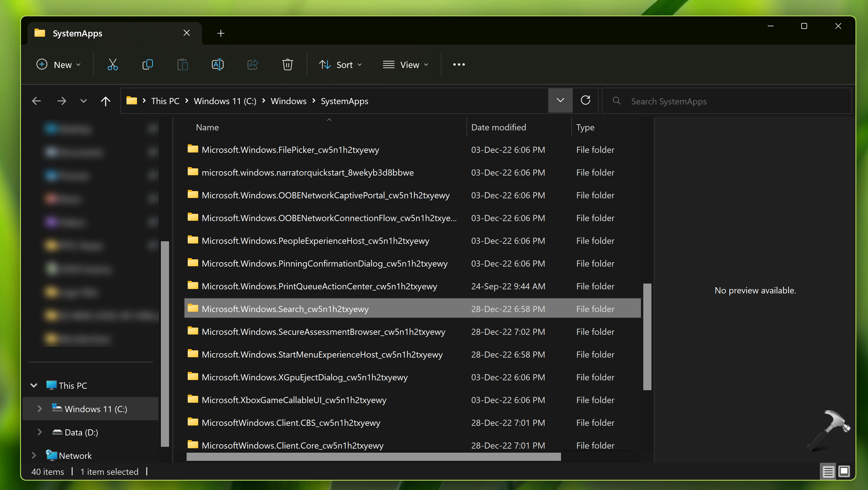Refresh the SystemApps folder view

click(586, 101)
